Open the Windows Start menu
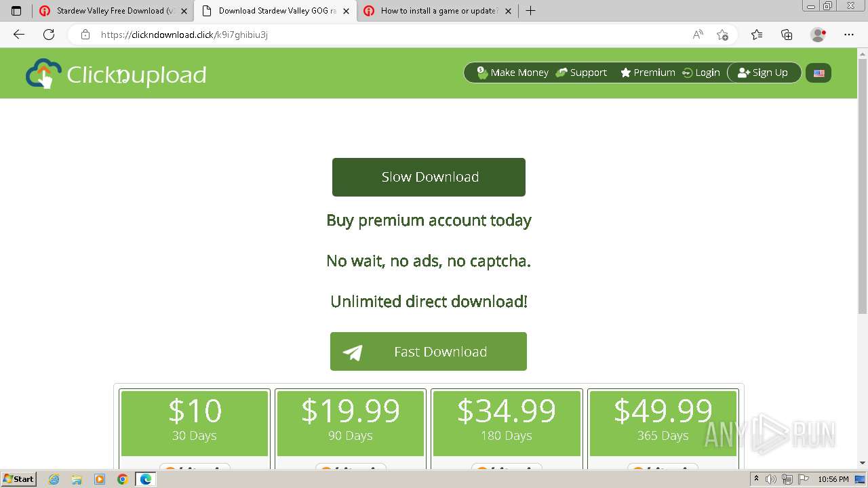Image resolution: width=868 pixels, height=488 pixels. 18,479
